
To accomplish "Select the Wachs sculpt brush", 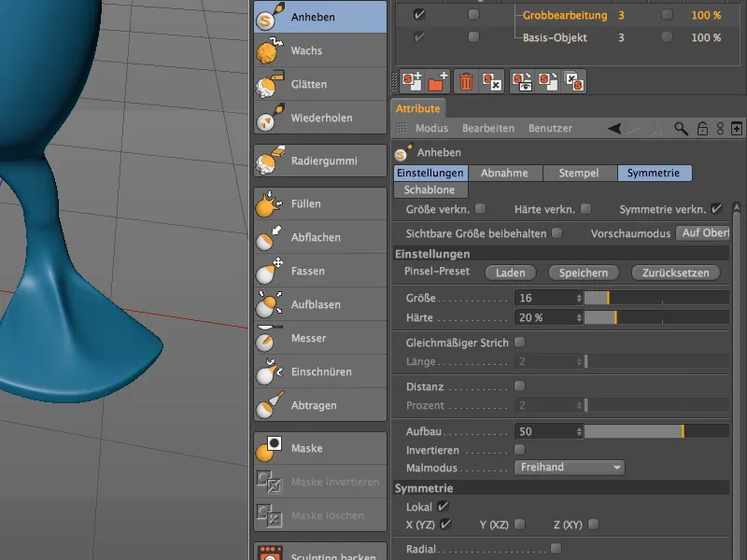I will [320, 50].
